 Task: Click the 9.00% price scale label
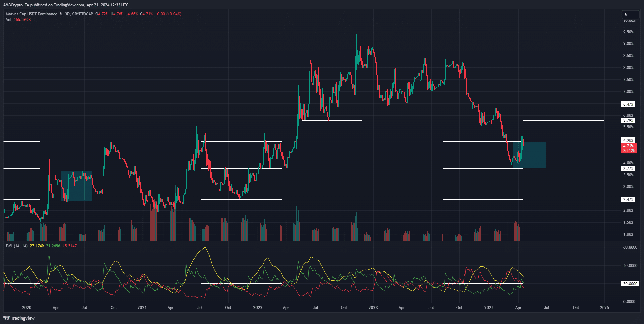coord(628,44)
